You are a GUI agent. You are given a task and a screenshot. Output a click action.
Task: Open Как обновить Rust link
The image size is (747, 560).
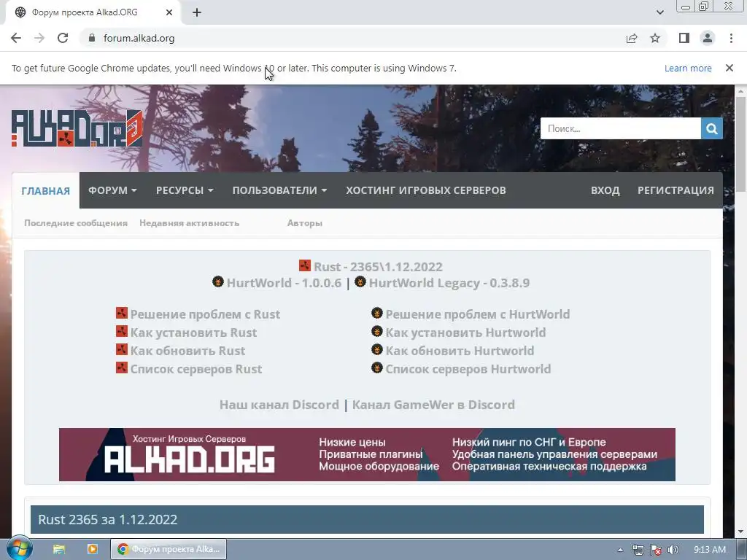pyautogui.click(x=187, y=351)
